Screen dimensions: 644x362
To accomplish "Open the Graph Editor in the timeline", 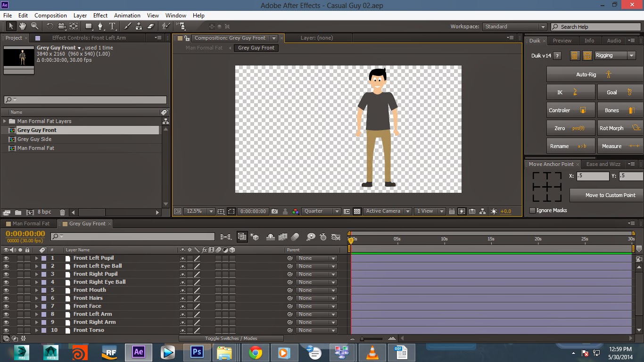I will coord(336,237).
